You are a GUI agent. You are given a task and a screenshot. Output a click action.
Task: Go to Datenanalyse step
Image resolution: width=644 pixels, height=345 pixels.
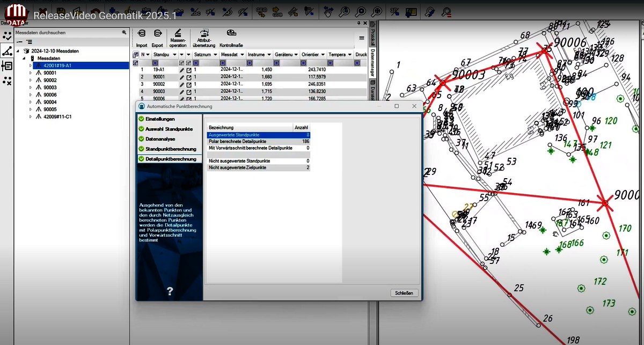169,139
